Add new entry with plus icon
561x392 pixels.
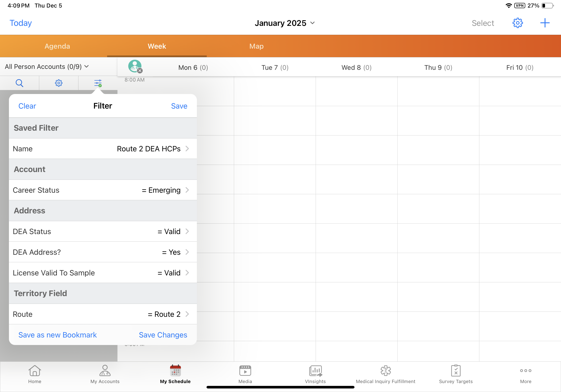point(545,23)
